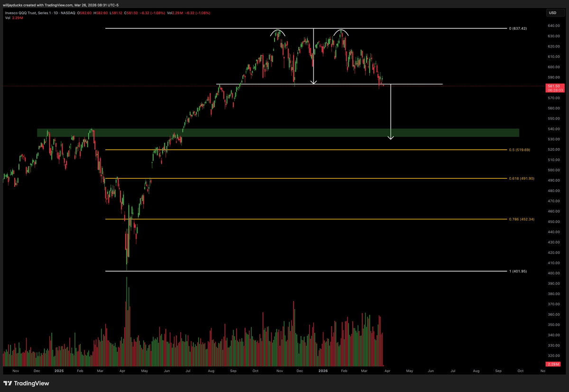Click the 460.00 price axis label

553,211
